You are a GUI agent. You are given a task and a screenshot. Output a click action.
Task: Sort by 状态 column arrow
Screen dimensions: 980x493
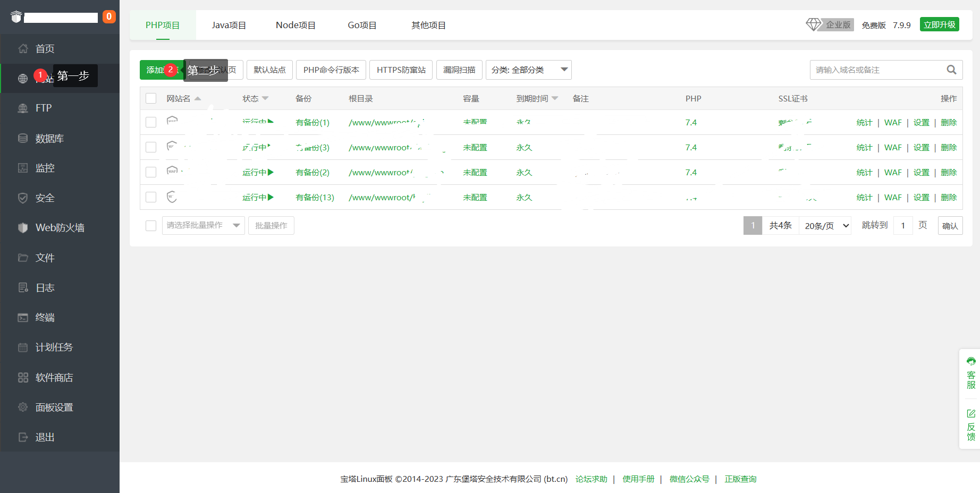265,98
